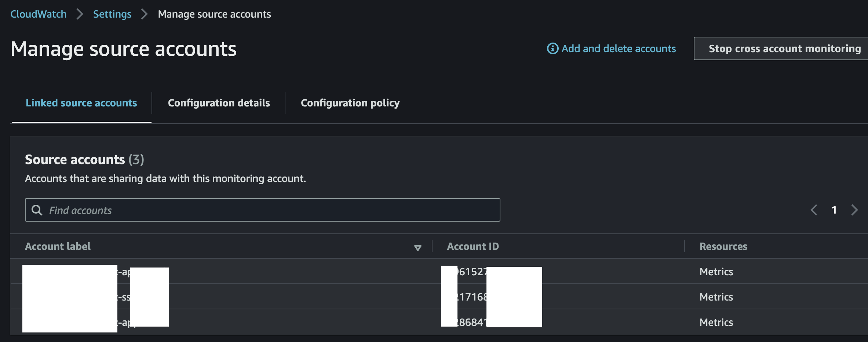Image resolution: width=868 pixels, height=342 pixels.
Task: Click the Account label column header
Action: click(x=57, y=246)
